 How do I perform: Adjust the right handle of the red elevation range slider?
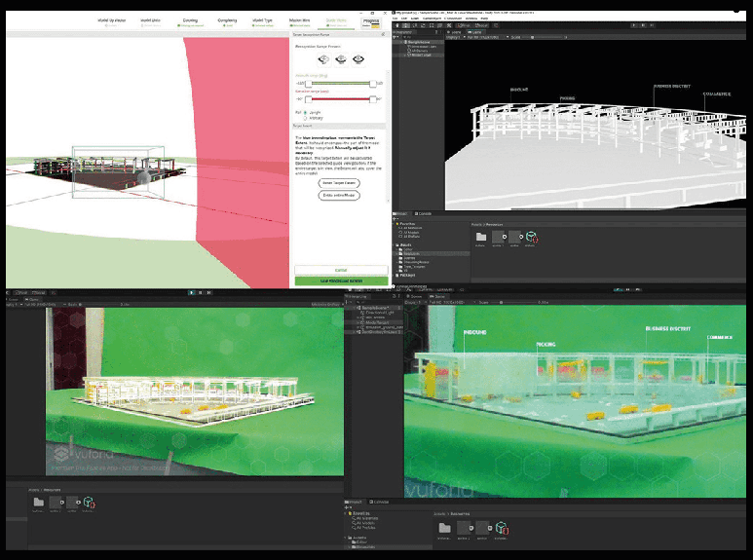pos(373,99)
